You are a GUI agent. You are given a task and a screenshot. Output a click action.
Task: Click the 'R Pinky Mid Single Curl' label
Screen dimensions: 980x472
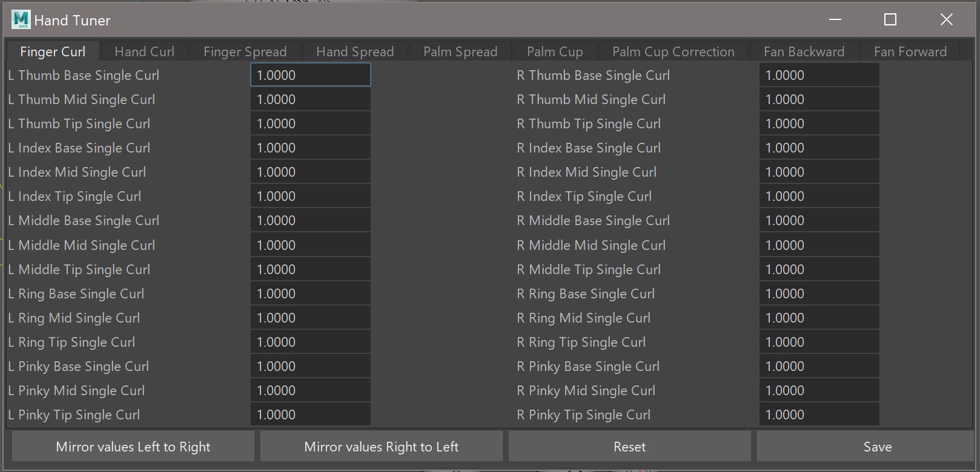pyautogui.click(x=586, y=391)
